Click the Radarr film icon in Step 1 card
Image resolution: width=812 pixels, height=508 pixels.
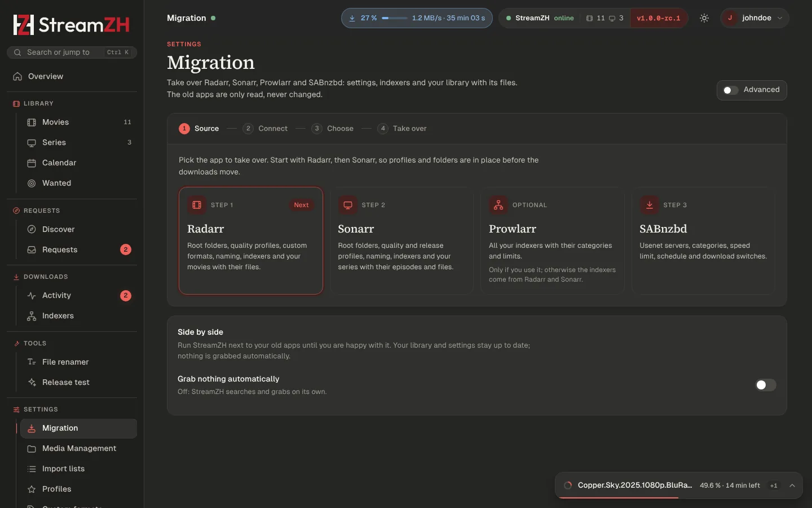click(197, 205)
